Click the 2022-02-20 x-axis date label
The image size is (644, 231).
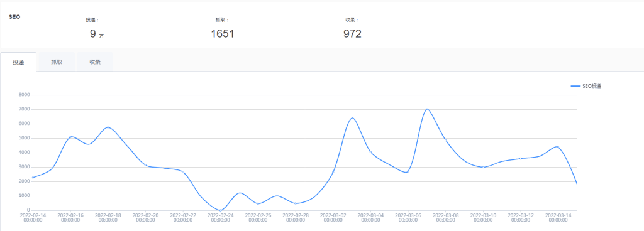pyautogui.click(x=146, y=217)
